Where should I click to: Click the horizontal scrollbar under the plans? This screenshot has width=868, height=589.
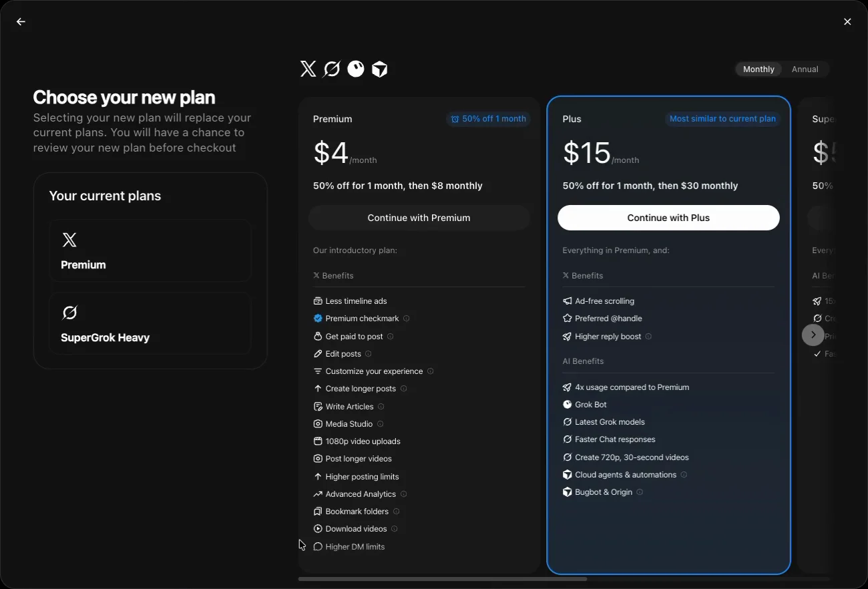[x=443, y=579]
